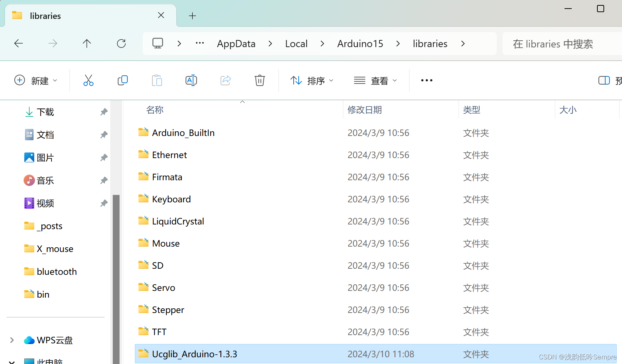Delete the Ucglib_Arduino-1.3.3 folder
Viewport: 622px width, 364px height.
[x=259, y=80]
